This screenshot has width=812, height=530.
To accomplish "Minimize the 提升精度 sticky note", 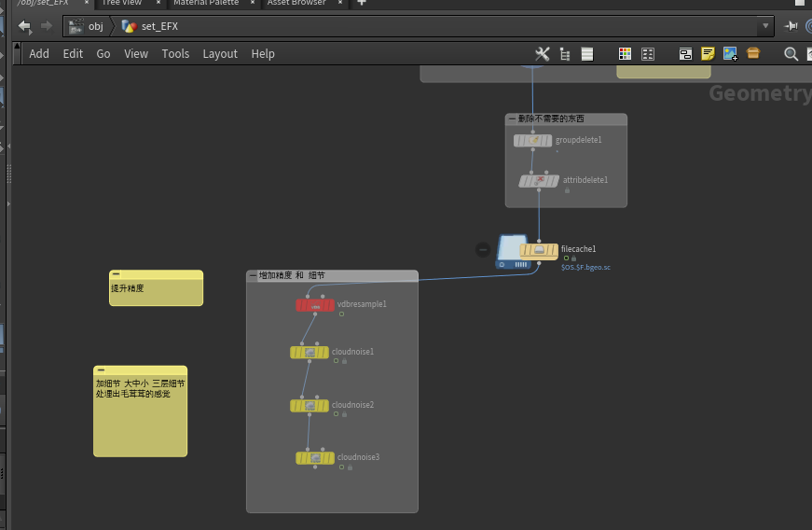I will click(116, 274).
